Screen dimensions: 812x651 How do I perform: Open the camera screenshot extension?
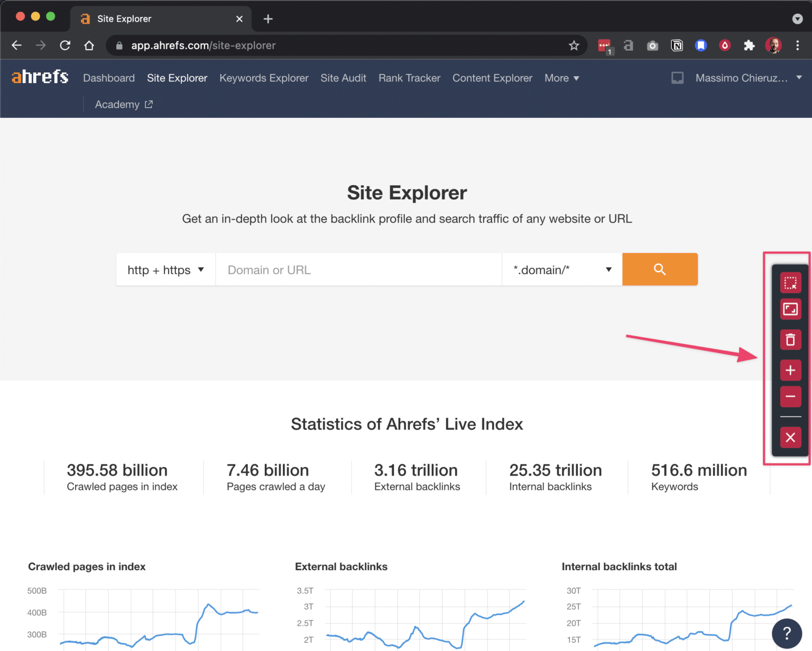point(652,45)
